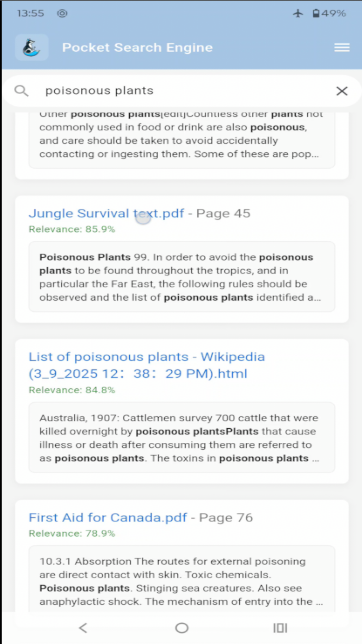This screenshot has height=644, width=362.
Task: Tap the magnifying glass search icon
Action: point(21,91)
